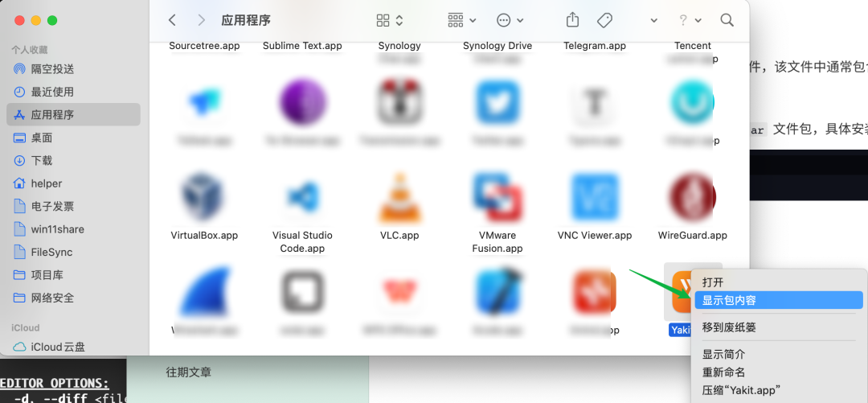Screen dimensions: 868x403
Task: Select the blue Twitter bird app icon
Action: coord(497,102)
